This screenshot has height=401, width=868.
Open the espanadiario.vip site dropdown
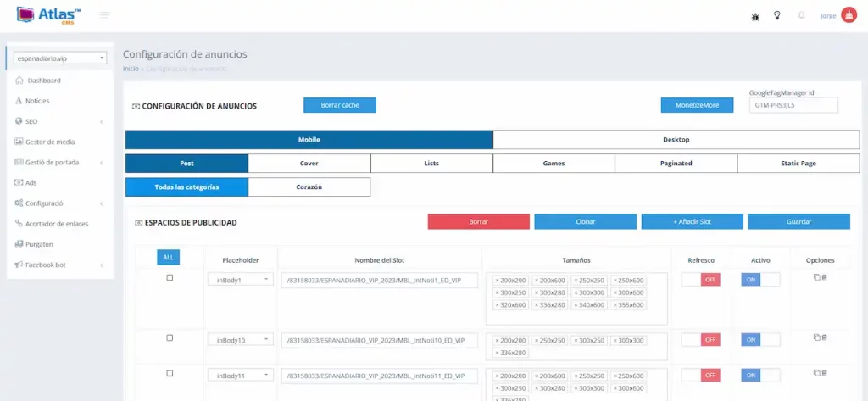tap(61, 58)
